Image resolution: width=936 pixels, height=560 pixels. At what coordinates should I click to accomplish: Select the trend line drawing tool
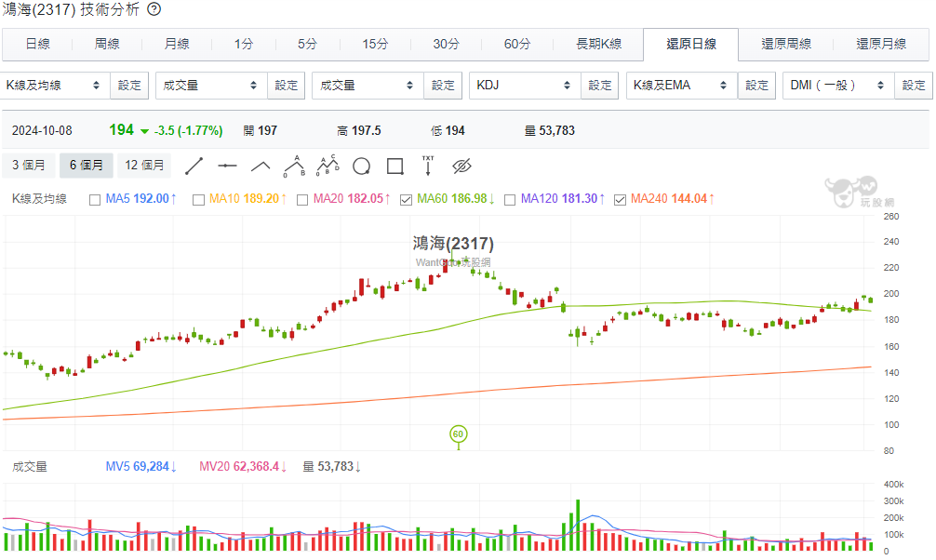pos(194,166)
